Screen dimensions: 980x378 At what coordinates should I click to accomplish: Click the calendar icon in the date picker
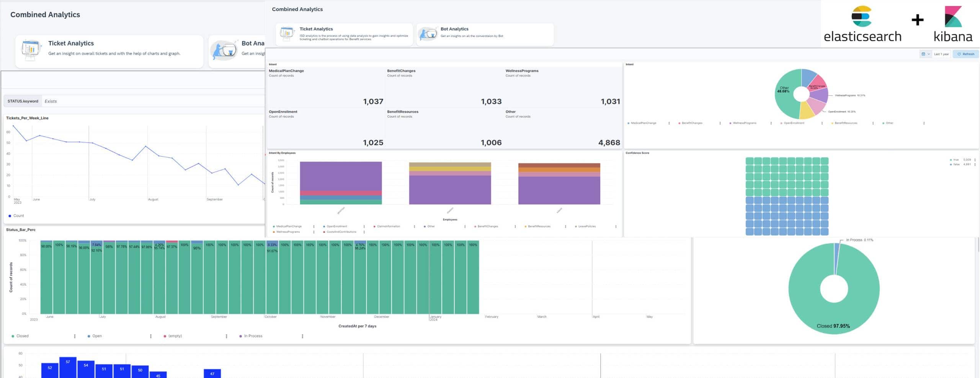click(x=923, y=54)
